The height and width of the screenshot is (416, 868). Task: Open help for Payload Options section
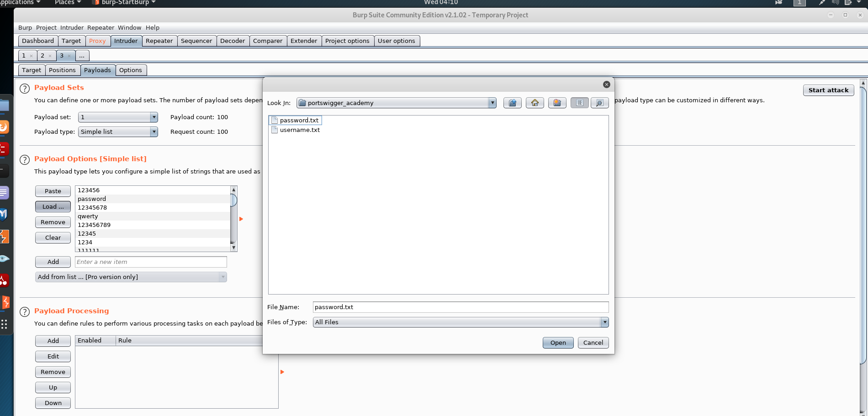click(x=25, y=160)
